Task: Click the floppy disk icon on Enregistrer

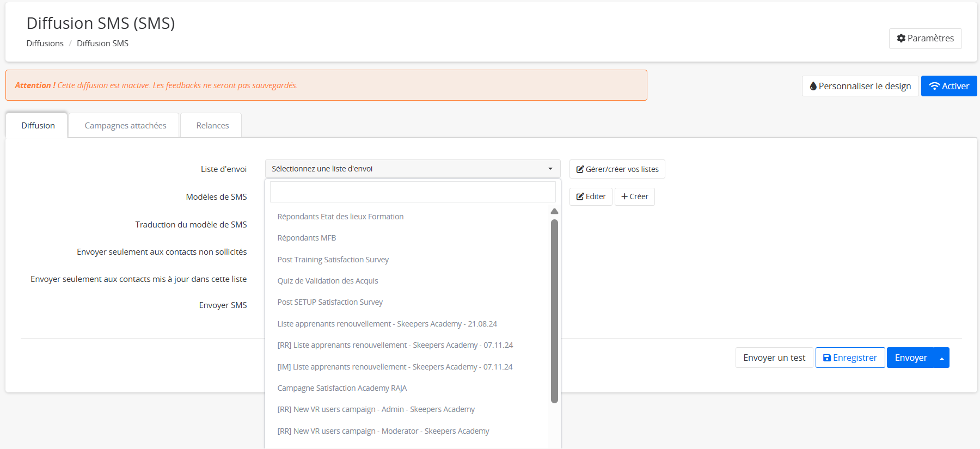Action: click(x=826, y=358)
